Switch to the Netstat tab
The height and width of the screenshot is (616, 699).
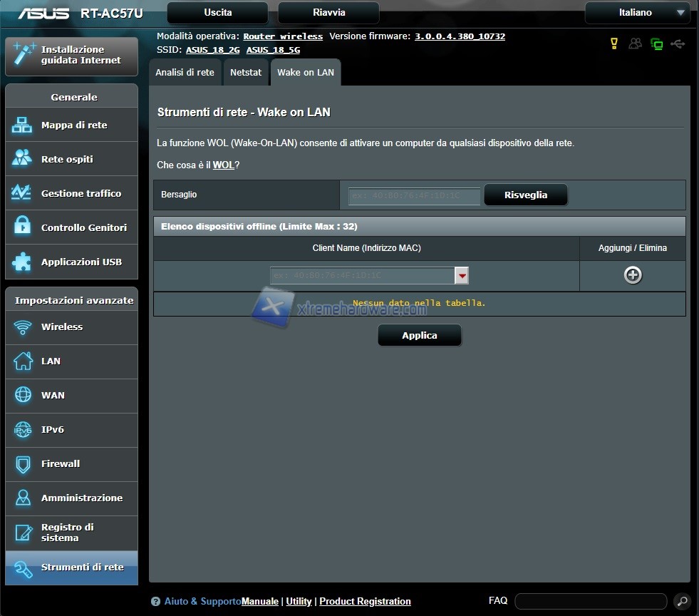(246, 73)
